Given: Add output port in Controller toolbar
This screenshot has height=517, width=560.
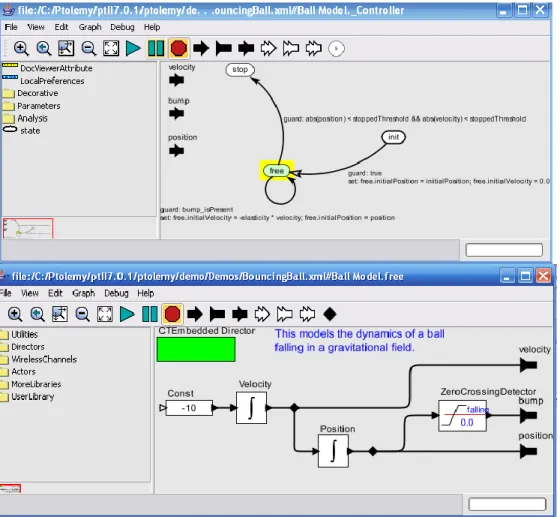Looking at the screenshot, I should [x=224, y=48].
